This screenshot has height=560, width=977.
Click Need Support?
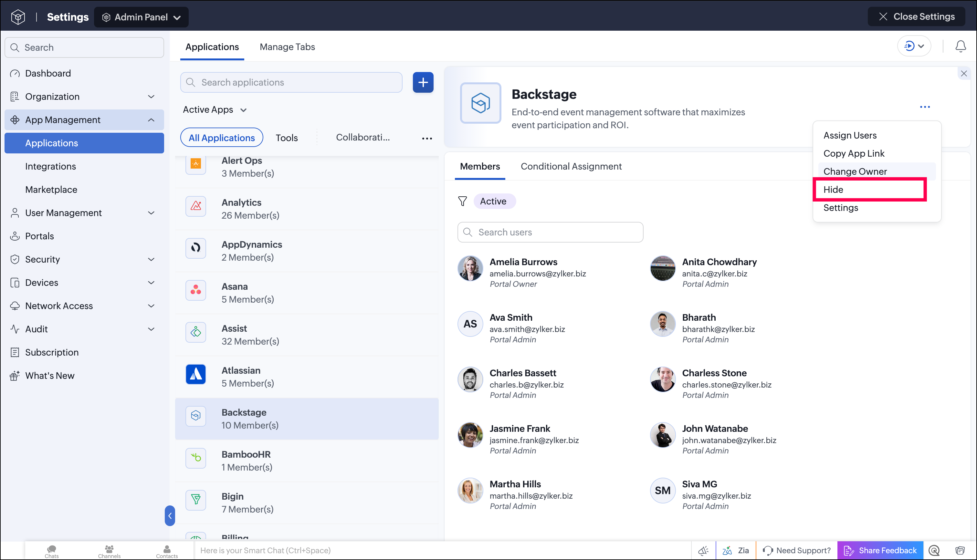click(x=797, y=550)
